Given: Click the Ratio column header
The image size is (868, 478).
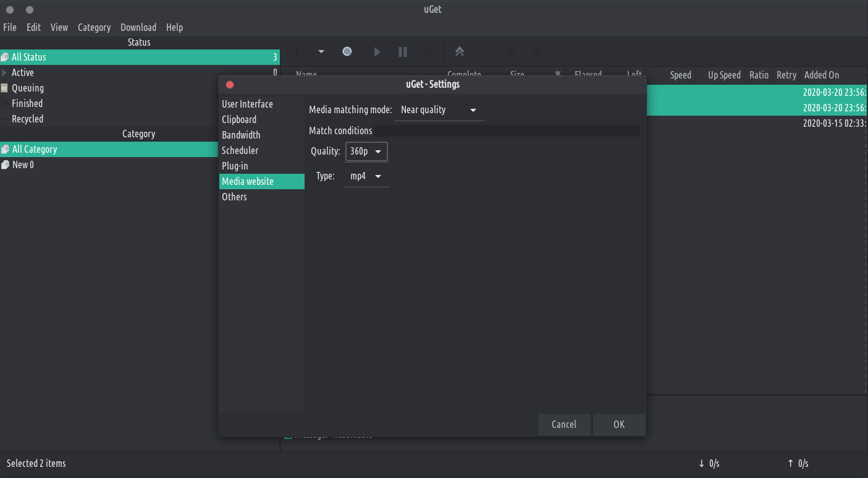Looking at the screenshot, I should [759, 75].
